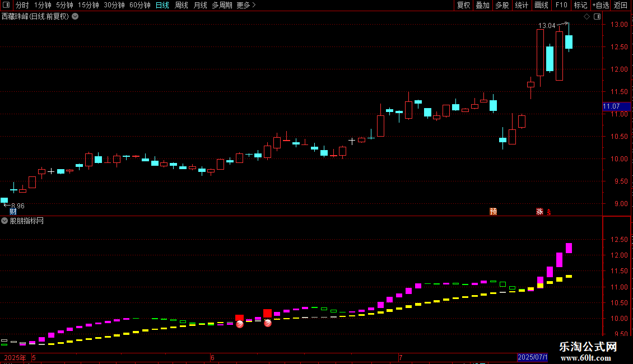Image resolution: width=633 pixels, height=364 pixels.
Task: Click the first red ball signal marker
Action: (x=239, y=324)
